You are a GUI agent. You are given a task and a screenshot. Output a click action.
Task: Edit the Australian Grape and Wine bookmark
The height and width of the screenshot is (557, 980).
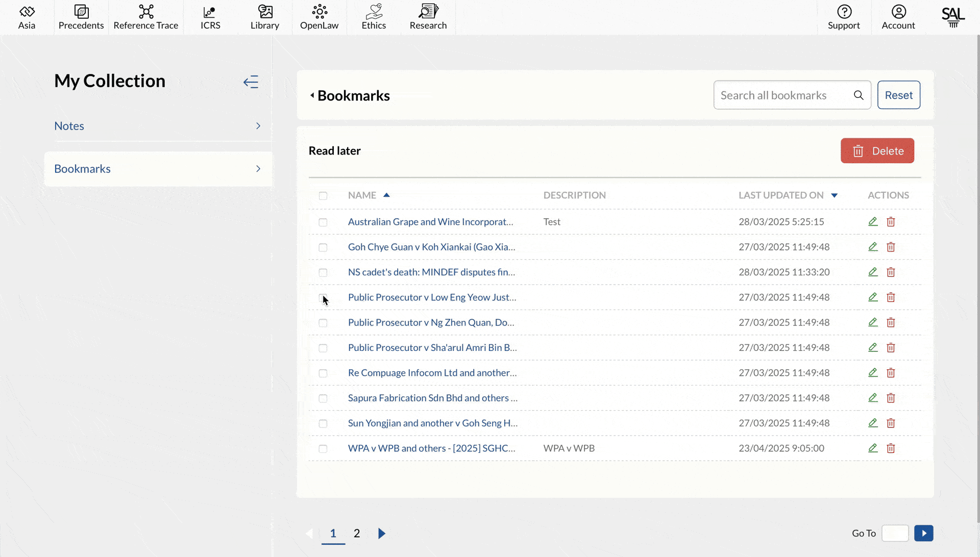[x=873, y=221]
